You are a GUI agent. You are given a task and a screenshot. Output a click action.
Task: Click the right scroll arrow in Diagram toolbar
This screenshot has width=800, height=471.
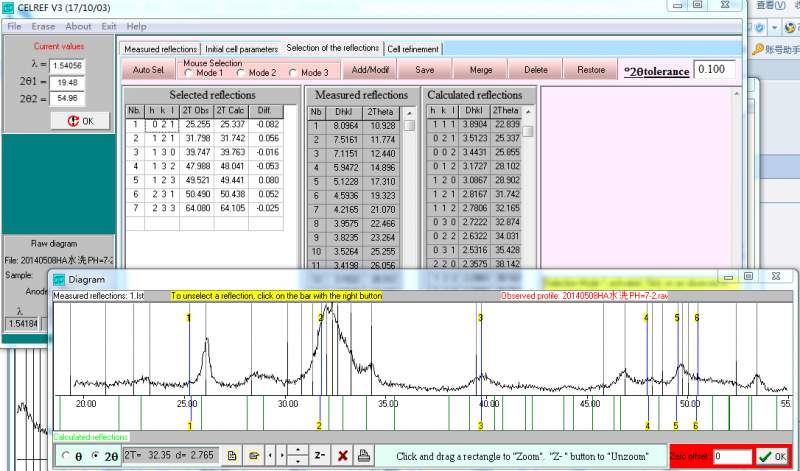[x=282, y=456]
